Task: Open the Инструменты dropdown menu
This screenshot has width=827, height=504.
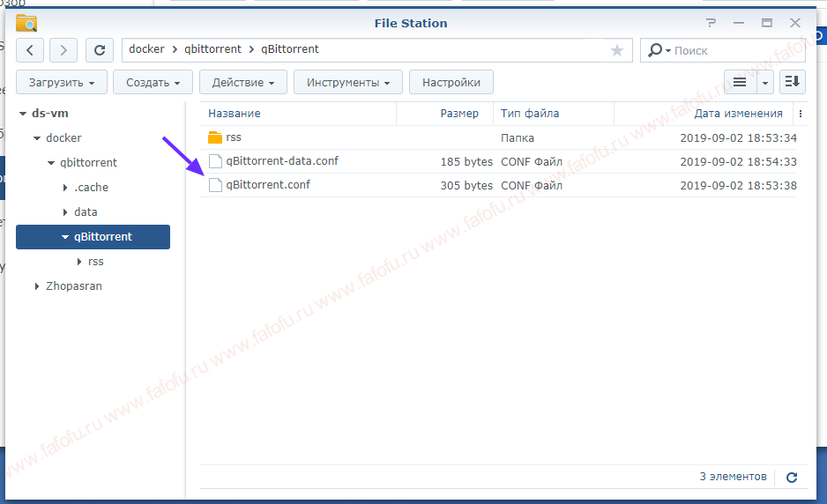Action: [348, 82]
